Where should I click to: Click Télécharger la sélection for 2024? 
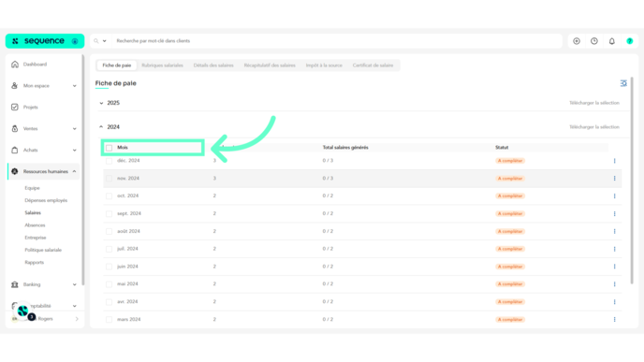593,127
